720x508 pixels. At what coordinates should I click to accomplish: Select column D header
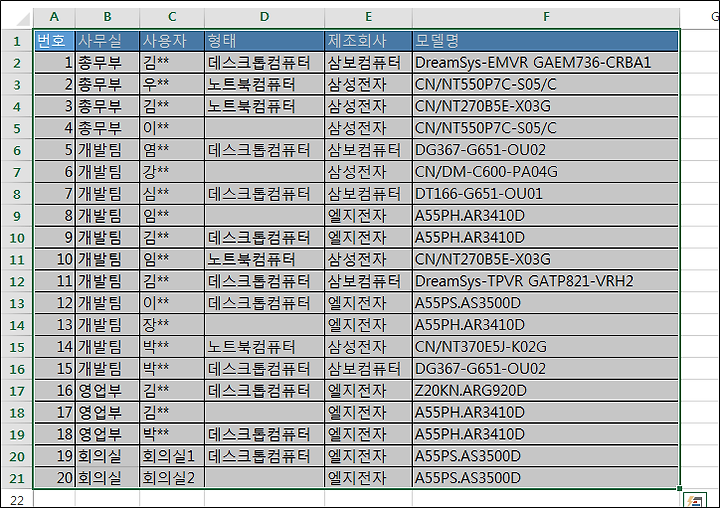(x=264, y=17)
